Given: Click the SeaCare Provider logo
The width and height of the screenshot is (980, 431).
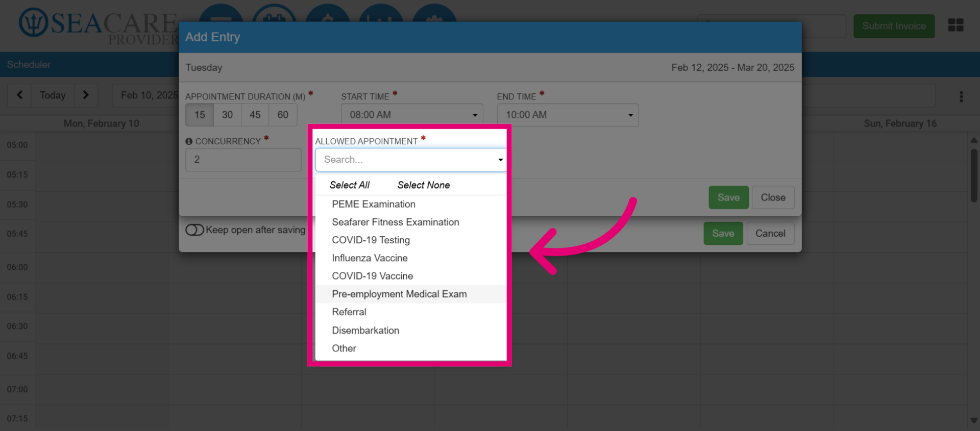Looking at the screenshot, I should (99, 27).
